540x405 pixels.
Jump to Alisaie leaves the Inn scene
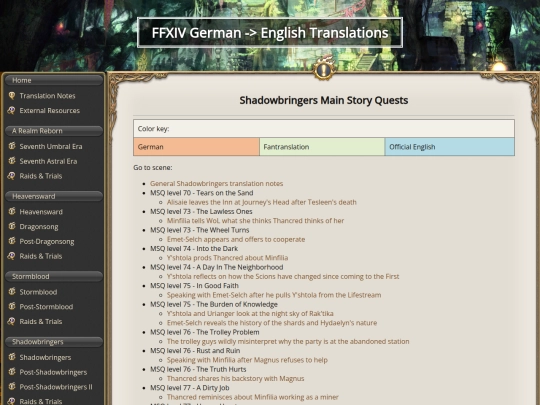pyautogui.click(x=262, y=202)
